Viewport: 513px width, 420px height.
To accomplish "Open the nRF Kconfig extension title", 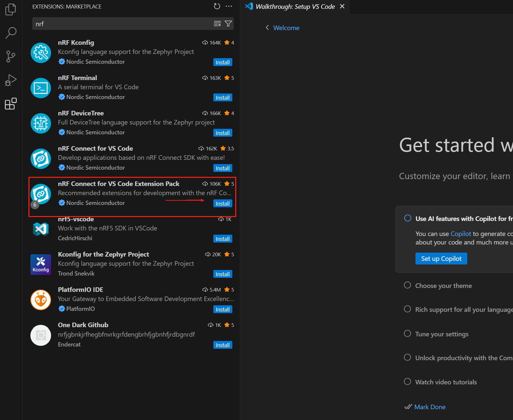I will point(76,42).
